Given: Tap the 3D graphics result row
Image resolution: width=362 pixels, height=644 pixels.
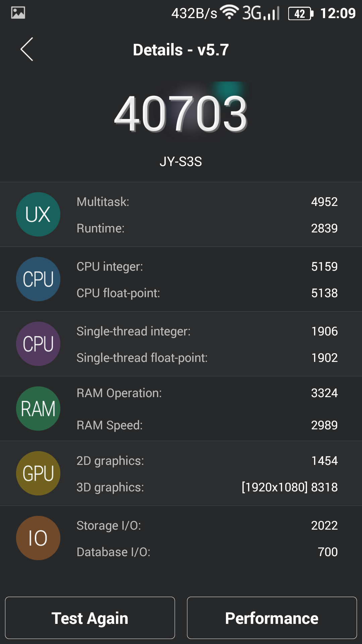Looking at the screenshot, I should [207, 487].
